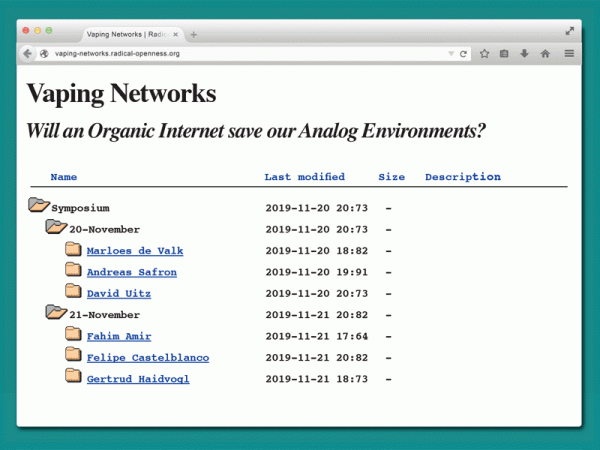Reload the page with the refresh icon

(x=464, y=53)
